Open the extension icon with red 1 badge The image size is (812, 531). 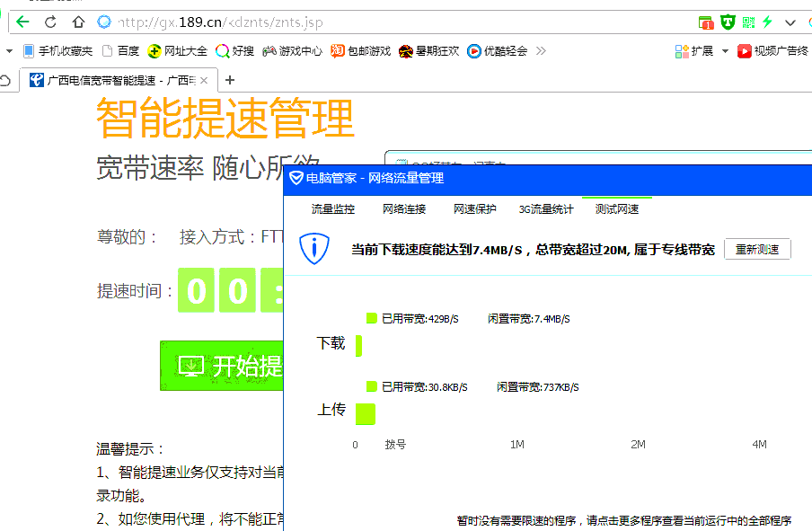706,22
